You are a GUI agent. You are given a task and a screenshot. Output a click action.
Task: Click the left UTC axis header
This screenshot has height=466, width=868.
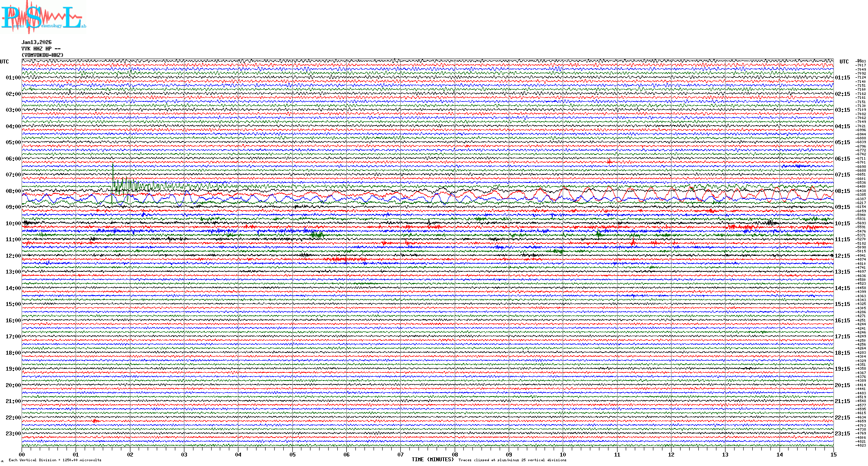point(4,62)
